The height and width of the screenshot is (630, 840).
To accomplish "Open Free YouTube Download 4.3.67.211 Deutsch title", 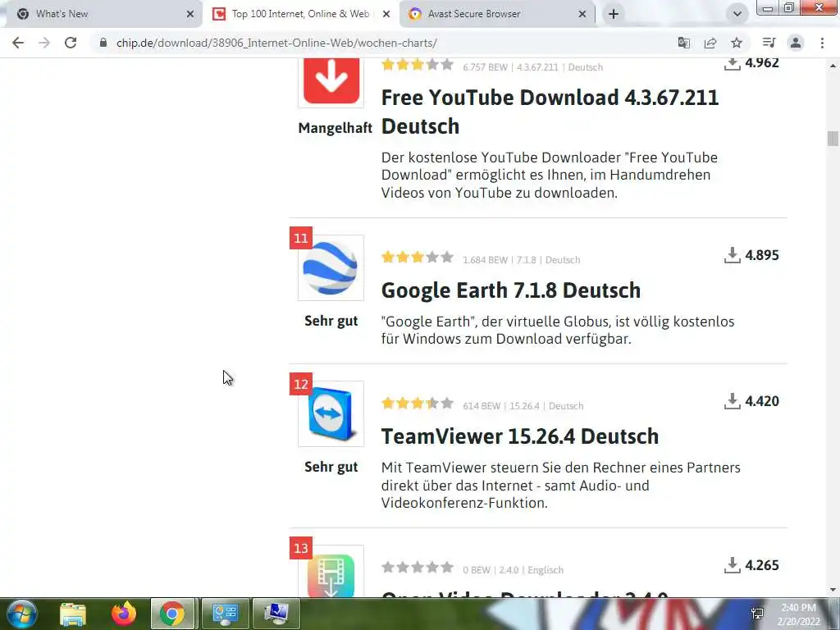I will click(550, 112).
